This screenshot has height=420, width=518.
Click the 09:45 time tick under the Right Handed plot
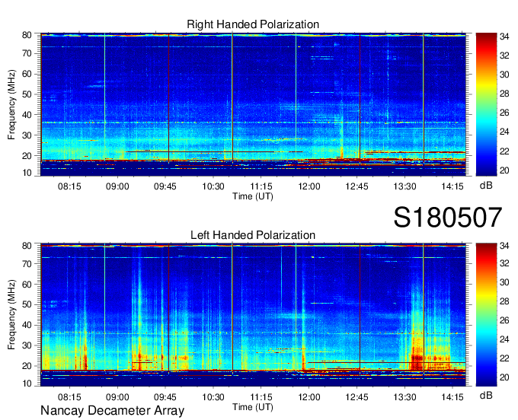pyautogui.click(x=165, y=186)
